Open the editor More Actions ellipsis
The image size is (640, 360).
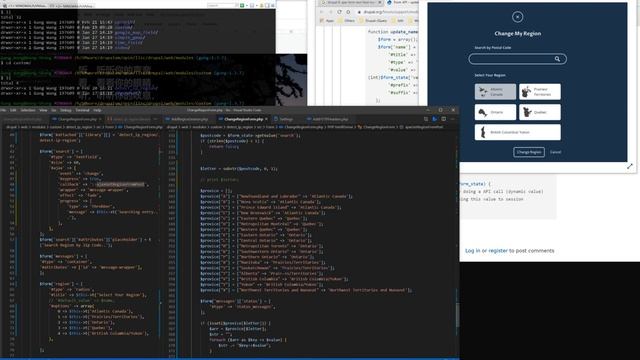(x=452, y=119)
